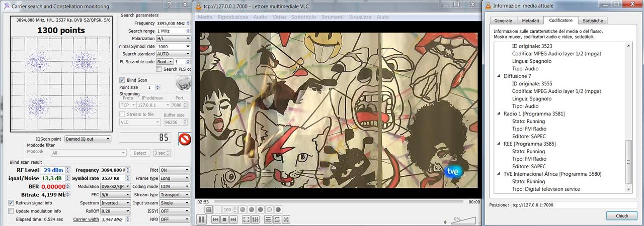This screenshot has height=226, width=644.
Task: Click the Detect button in Modcode filter
Action: tap(140, 153)
